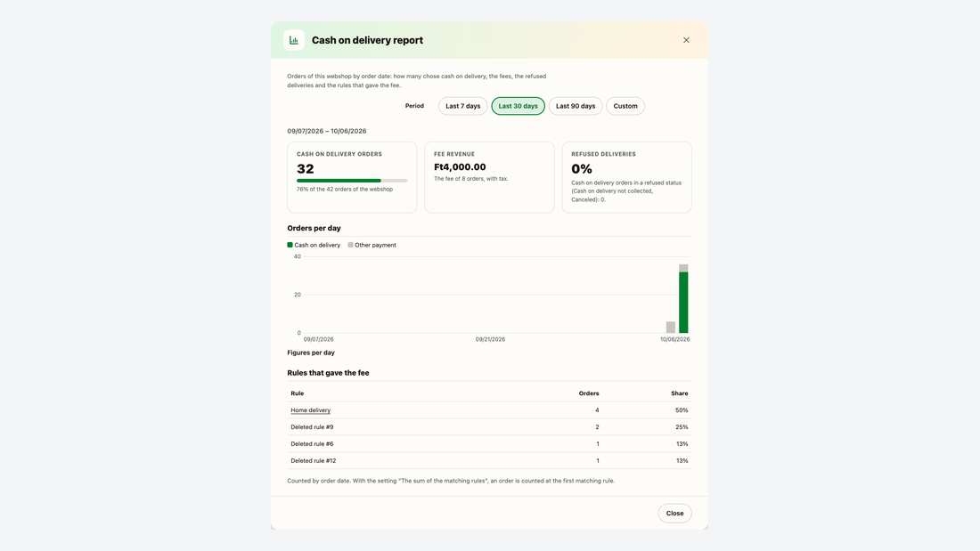The height and width of the screenshot is (551, 980).
Task: Click the text 'The fee of 8 orders, with tax.'
Action: tap(471, 179)
